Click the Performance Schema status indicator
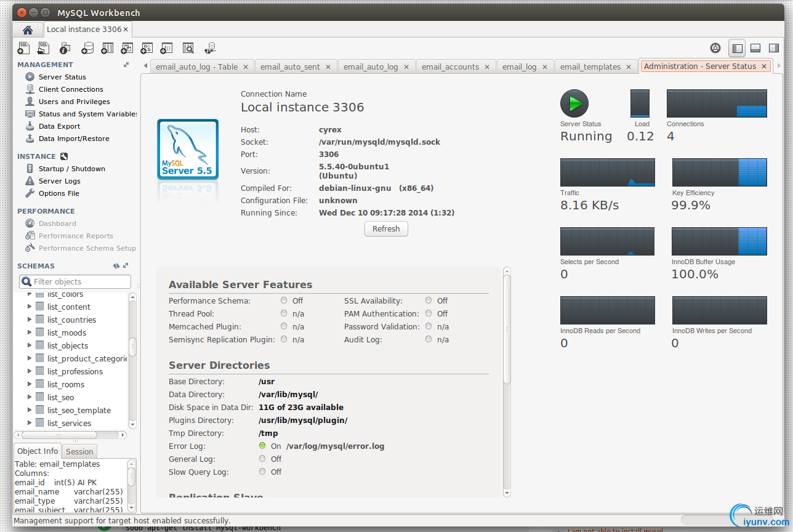Image resolution: width=793 pixels, height=532 pixels. click(284, 300)
